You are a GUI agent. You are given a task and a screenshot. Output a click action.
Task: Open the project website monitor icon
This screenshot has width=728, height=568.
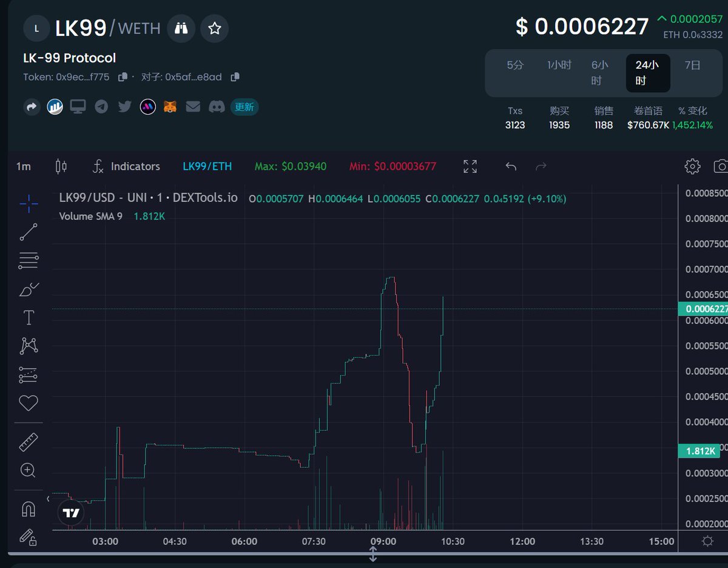tap(78, 107)
